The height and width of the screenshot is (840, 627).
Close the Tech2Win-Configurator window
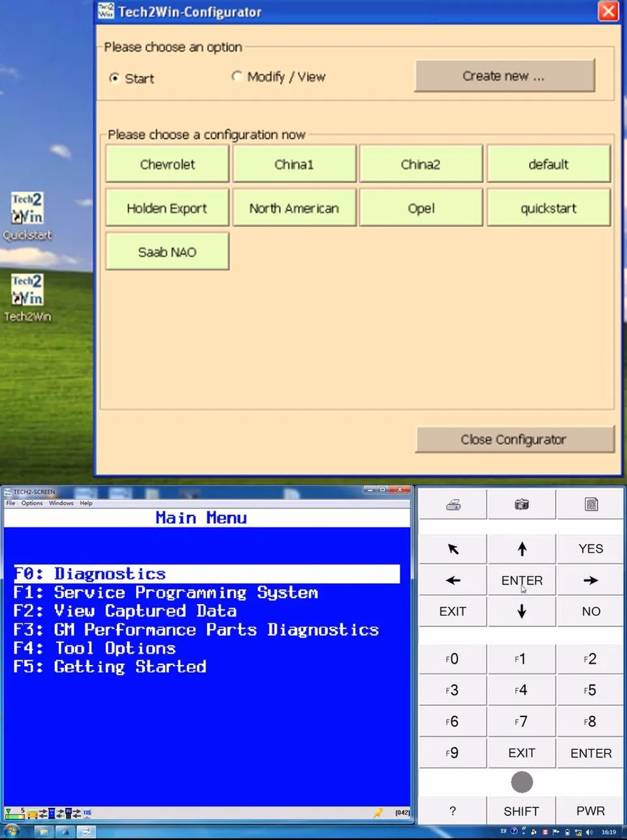click(608, 11)
